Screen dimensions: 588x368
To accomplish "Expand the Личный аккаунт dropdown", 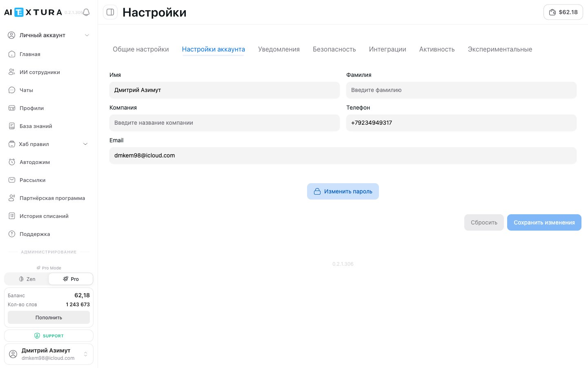I will [87, 35].
